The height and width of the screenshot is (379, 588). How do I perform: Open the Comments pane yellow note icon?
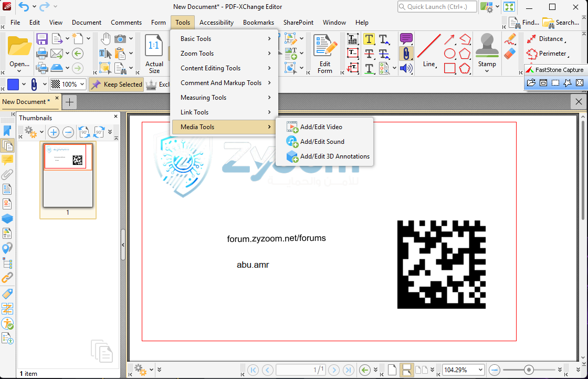pyautogui.click(x=7, y=160)
